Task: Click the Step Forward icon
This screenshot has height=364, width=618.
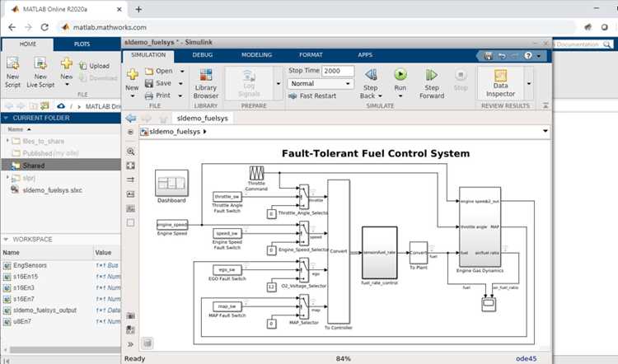Action: click(x=432, y=74)
